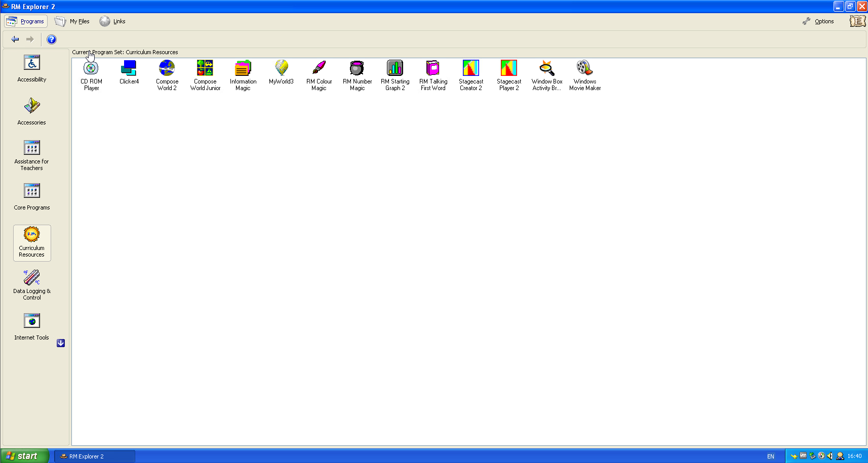Switch to the Programs tab
Screen dimensions: 868x463
point(26,21)
